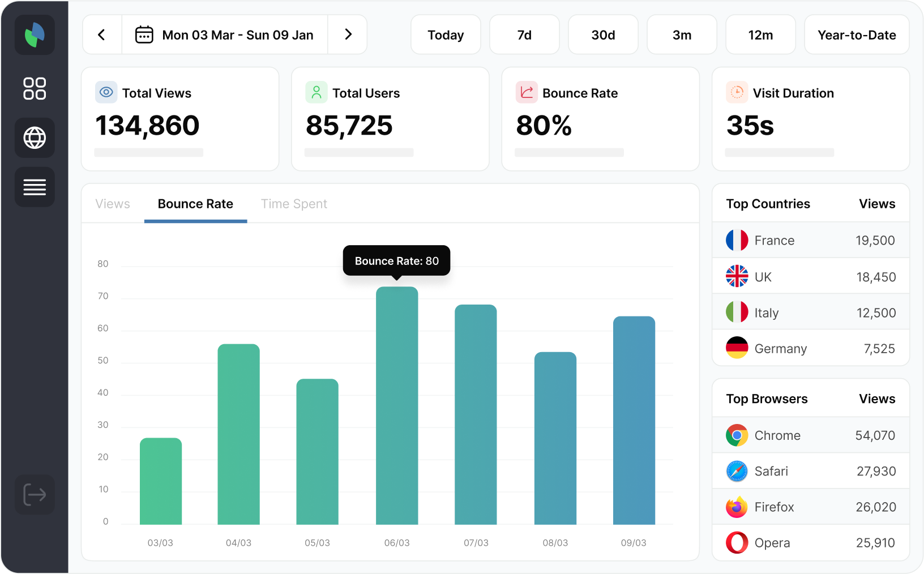The height and width of the screenshot is (574, 924).
Task: Click the 07/03 bar in the chart
Action: coord(476,414)
